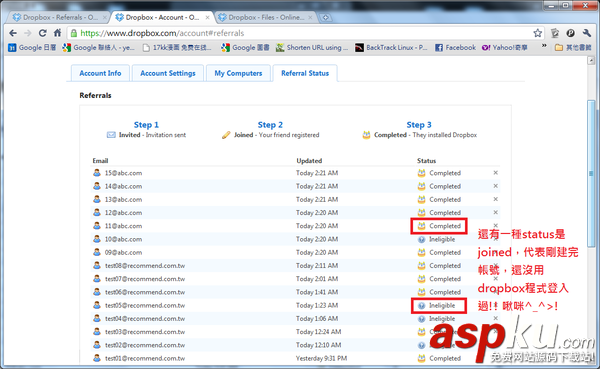
Task: Click the Completed status icon for 09@abc.com
Action: 421,252
